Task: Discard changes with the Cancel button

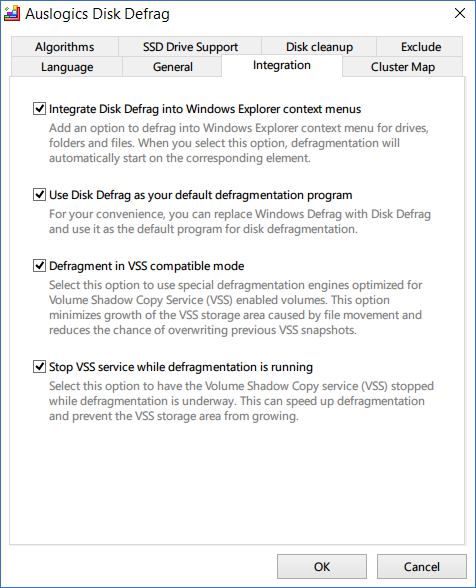Action: pos(422,566)
